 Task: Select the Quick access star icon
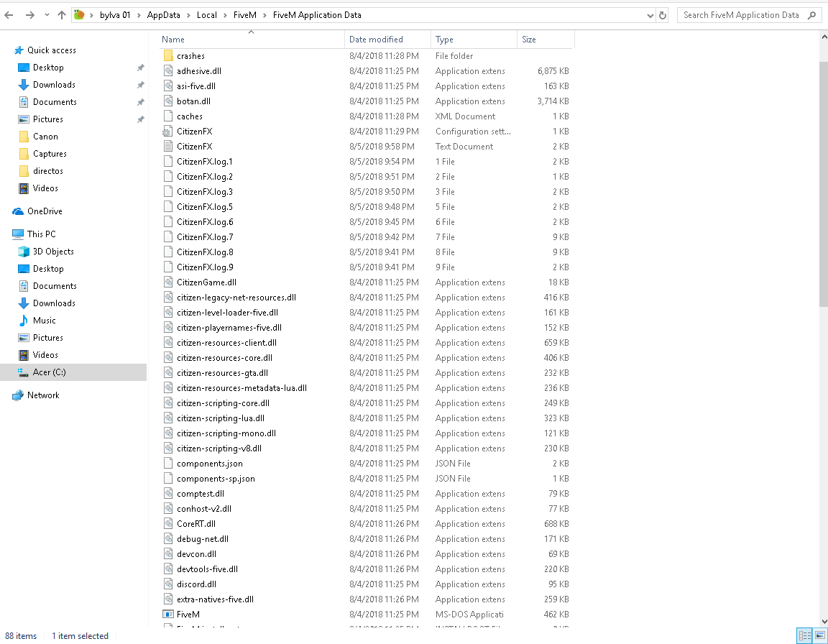point(19,50)
